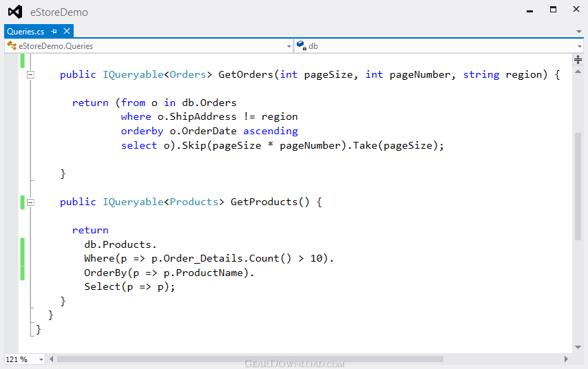The width and height of the screenshot is (588, 369).
Task: Click the eStoreDemo window title
Action: [x=59, y=12]
